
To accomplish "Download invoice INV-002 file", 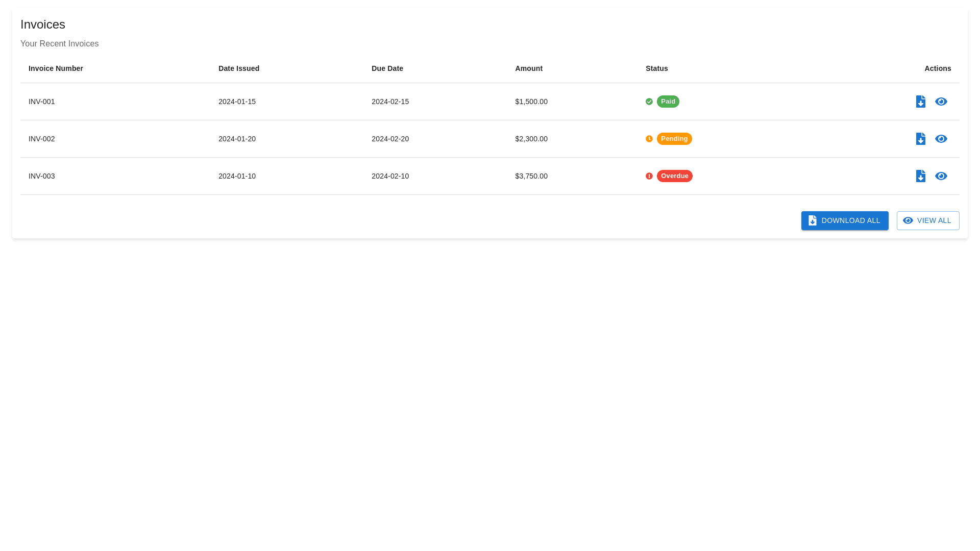I will click(x=920, y=139).
